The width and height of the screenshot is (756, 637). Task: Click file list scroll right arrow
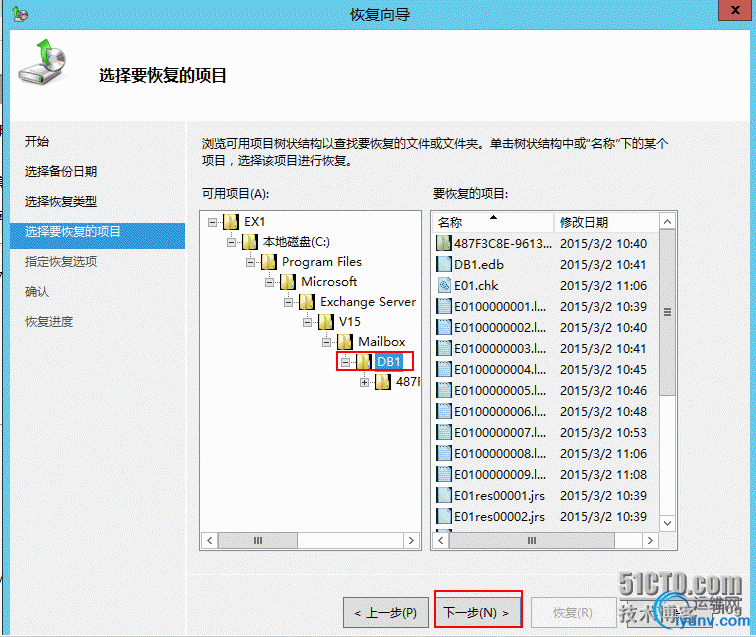pos(650,541)
